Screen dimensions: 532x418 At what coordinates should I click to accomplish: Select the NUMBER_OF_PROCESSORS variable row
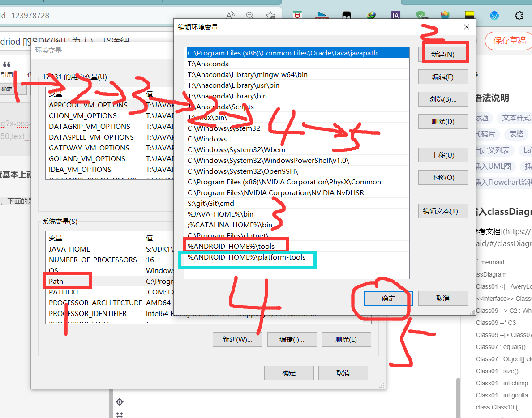point(110,260)
